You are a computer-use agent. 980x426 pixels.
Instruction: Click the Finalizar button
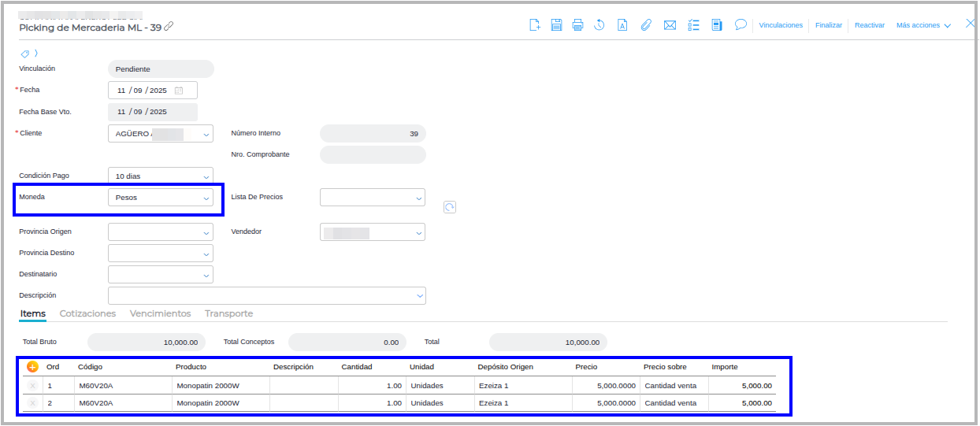coord(829,25)
